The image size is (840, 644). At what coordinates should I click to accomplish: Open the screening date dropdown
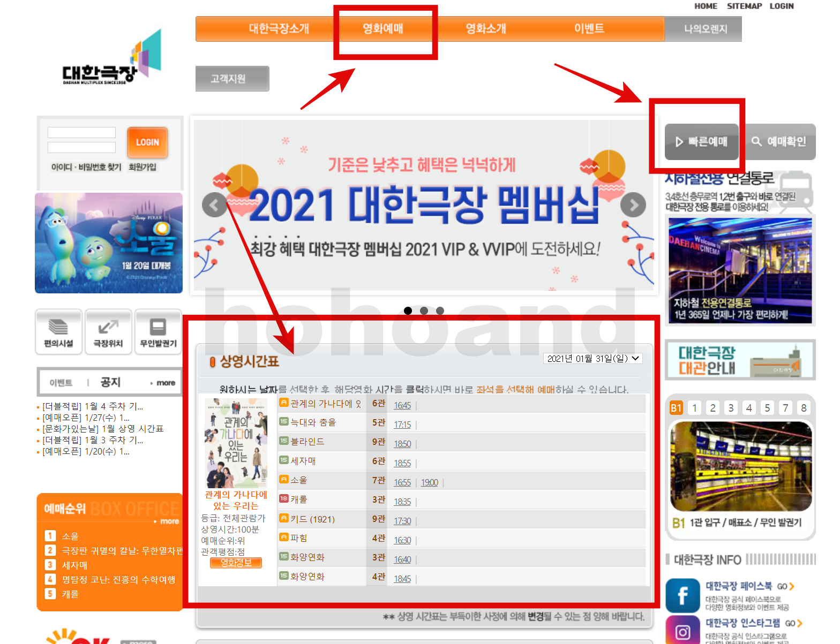point(593,359)
